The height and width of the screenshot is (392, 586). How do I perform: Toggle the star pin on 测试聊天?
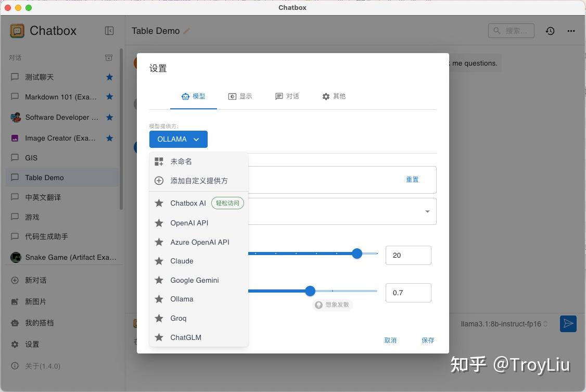tap(109, 77)
